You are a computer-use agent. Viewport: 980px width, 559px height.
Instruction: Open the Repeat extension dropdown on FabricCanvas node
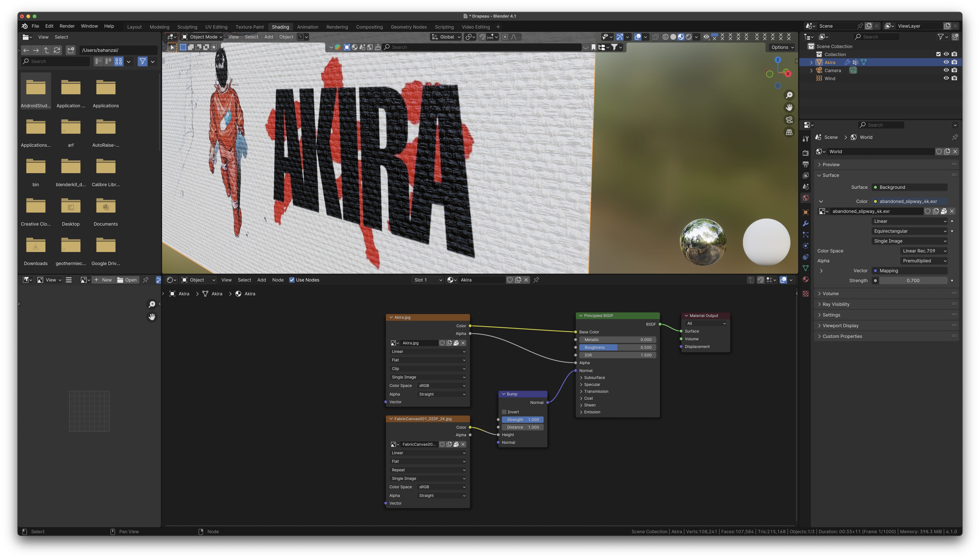(428, 470)
